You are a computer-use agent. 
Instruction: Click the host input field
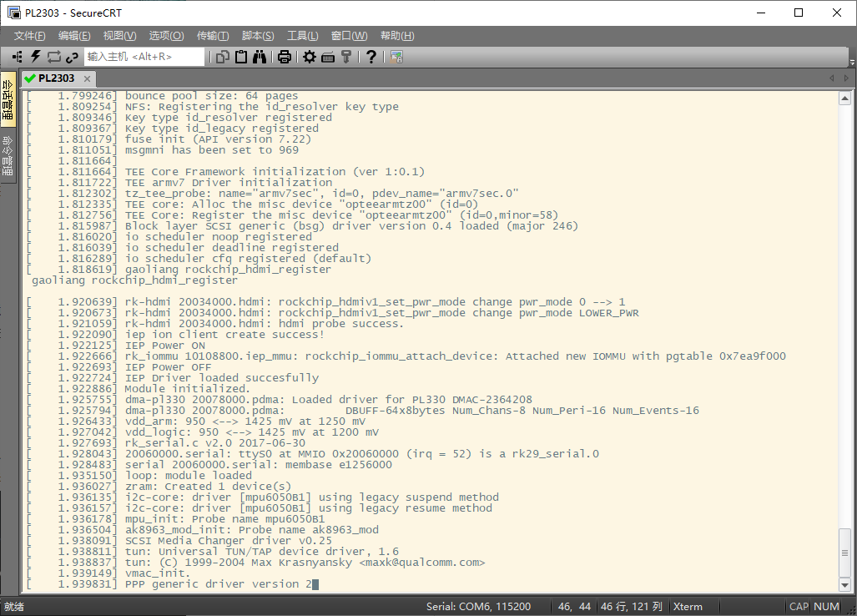[144, 57]
